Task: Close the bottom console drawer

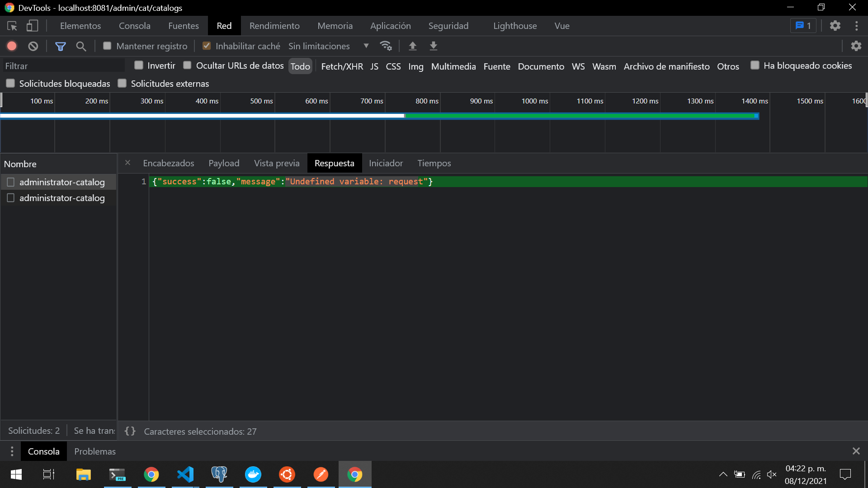Action: click(x=856, y=451)
